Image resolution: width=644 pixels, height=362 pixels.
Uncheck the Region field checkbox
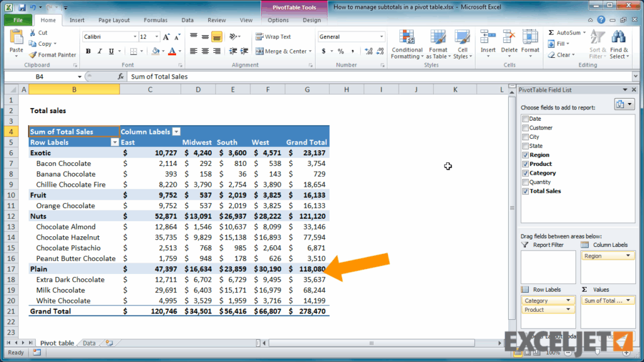[525, 155]
